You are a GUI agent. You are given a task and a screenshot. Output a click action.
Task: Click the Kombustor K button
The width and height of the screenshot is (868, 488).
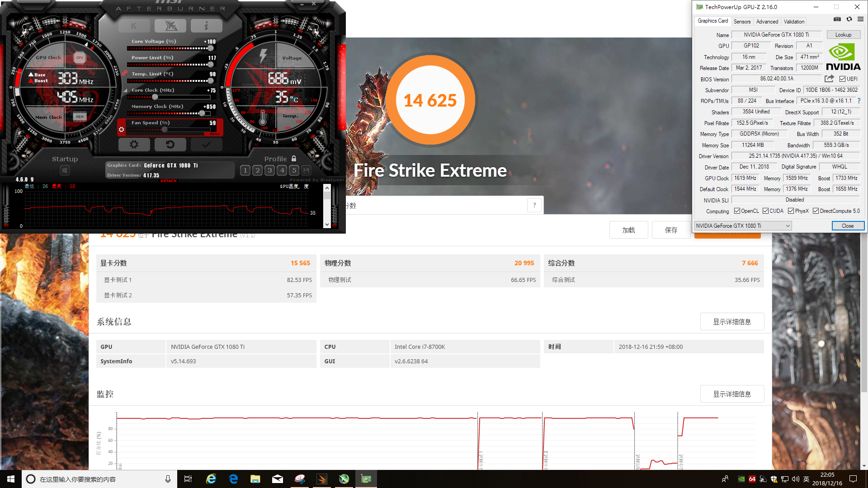click(134, 26)
